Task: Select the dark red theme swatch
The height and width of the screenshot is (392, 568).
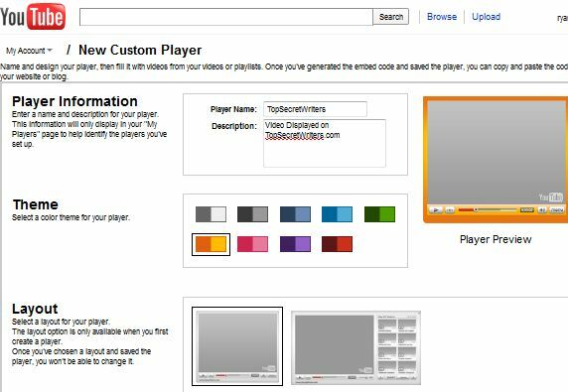Action: (337, 244)
